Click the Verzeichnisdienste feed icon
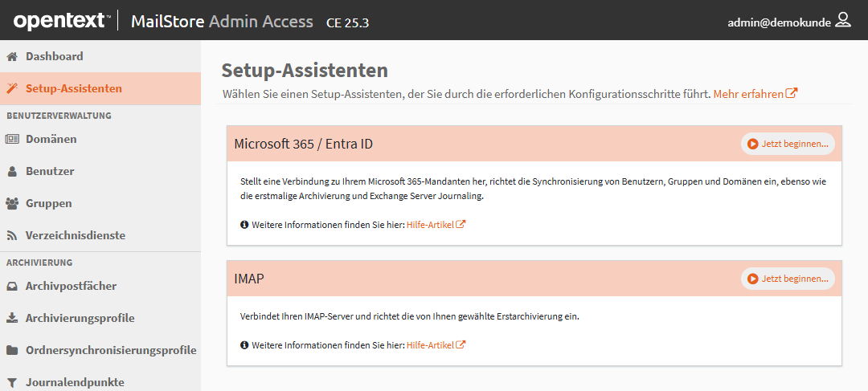868x391 pixels. point(11,235)
